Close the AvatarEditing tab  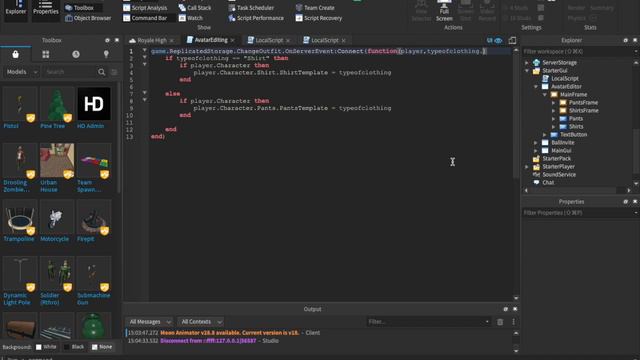[x=233, y=40]
